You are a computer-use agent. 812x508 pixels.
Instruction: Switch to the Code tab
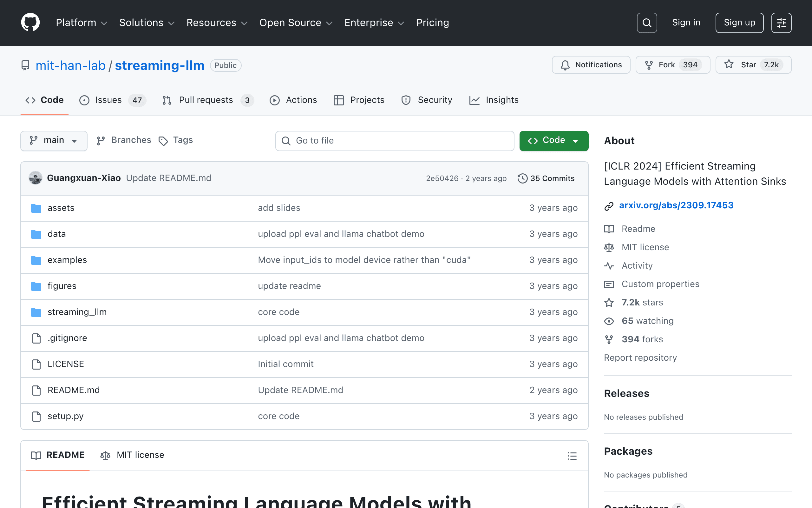coord(45,100)
